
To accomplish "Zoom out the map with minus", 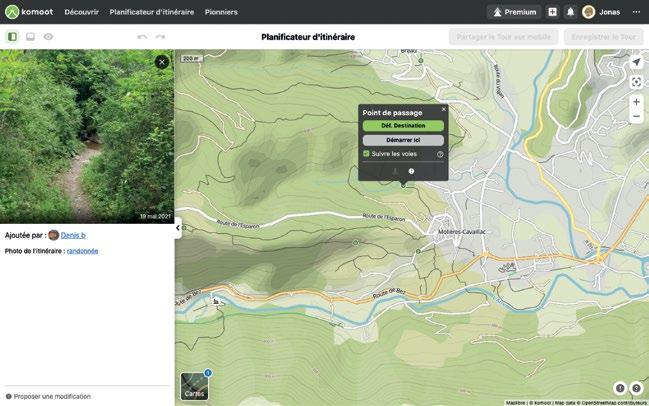I will pyautogui.click(x=636, y=116).
